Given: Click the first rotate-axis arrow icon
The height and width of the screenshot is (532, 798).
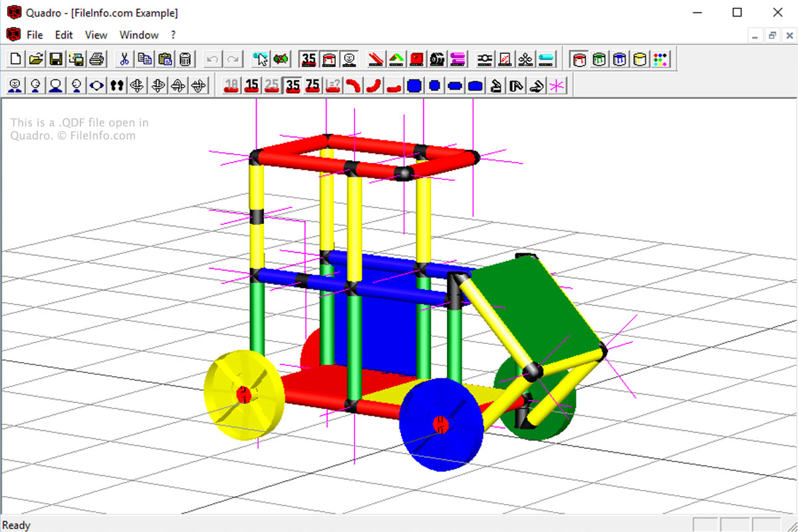Looking at the screenshot, I should (138, 85).
